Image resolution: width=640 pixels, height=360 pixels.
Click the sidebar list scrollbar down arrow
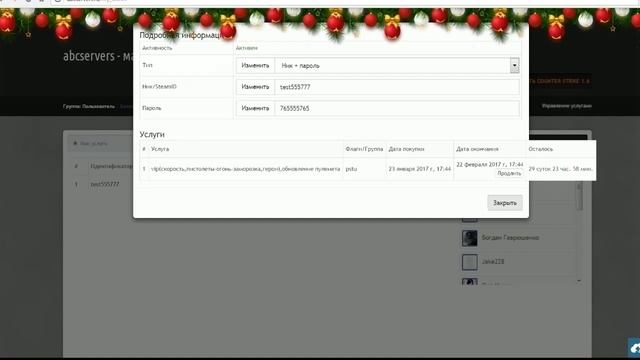[579, 281]
